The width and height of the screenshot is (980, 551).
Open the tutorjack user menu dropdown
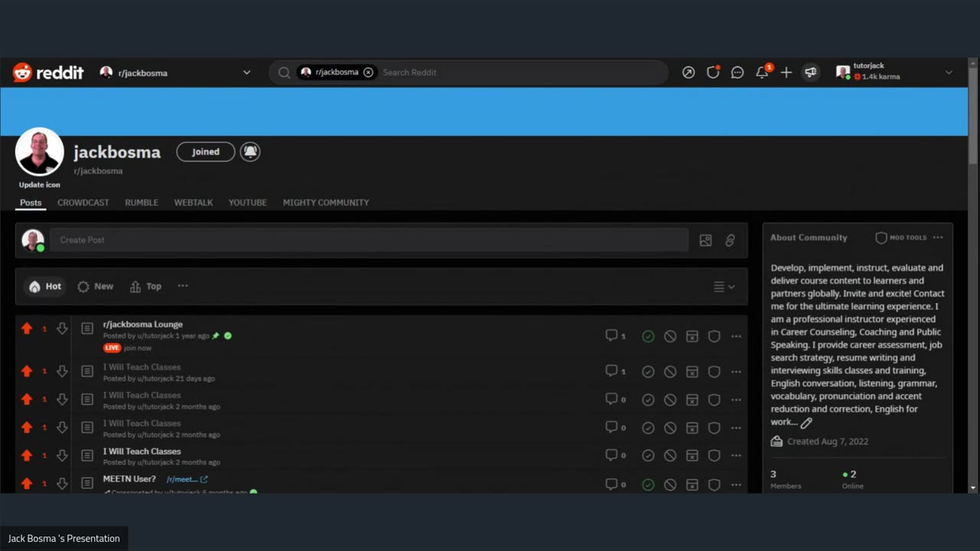[x=949, y=73]
